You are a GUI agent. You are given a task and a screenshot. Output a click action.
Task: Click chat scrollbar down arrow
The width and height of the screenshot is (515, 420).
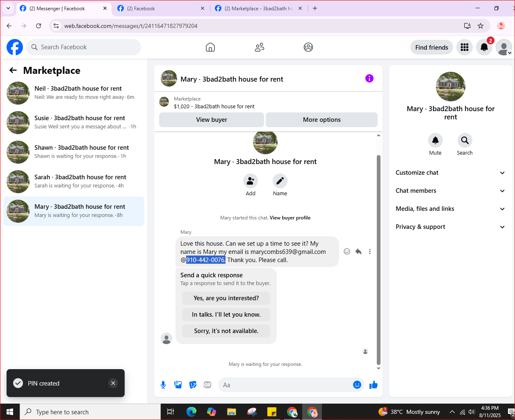coord(378,368)
